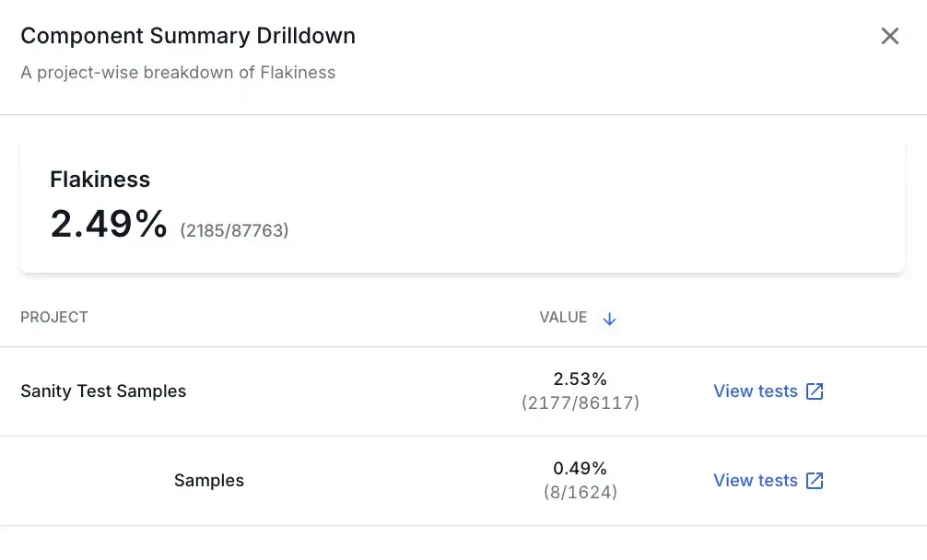Open View tests link for Samples project
This screenshot has height=560, width=927.
coord(756,481)
